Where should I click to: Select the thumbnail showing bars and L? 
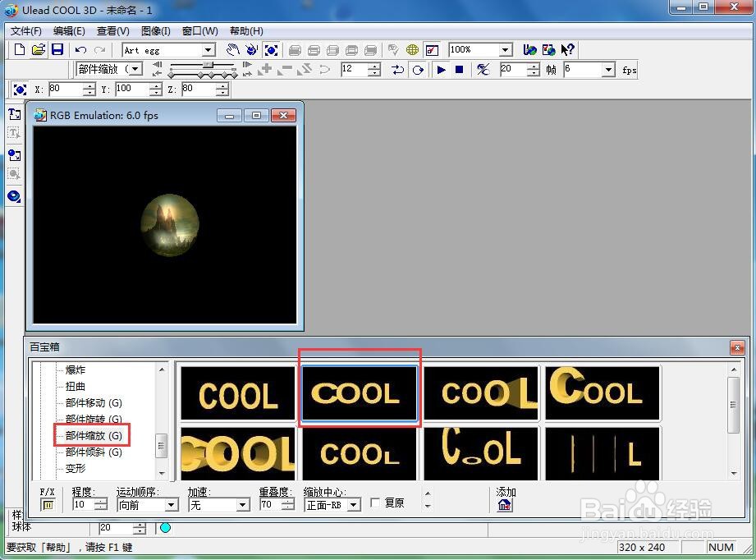(603, 453)
